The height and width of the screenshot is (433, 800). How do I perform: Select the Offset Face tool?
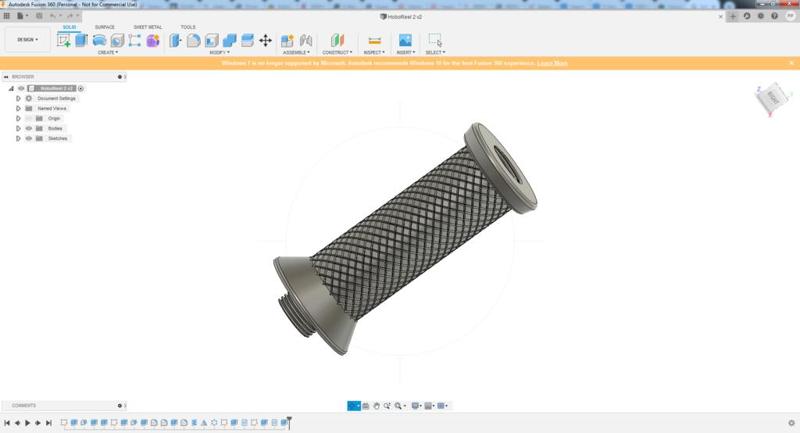coord(247,40)
